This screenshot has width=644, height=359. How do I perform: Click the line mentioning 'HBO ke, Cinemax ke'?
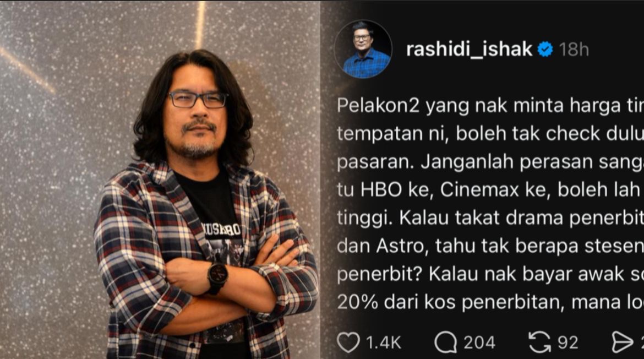490,190
